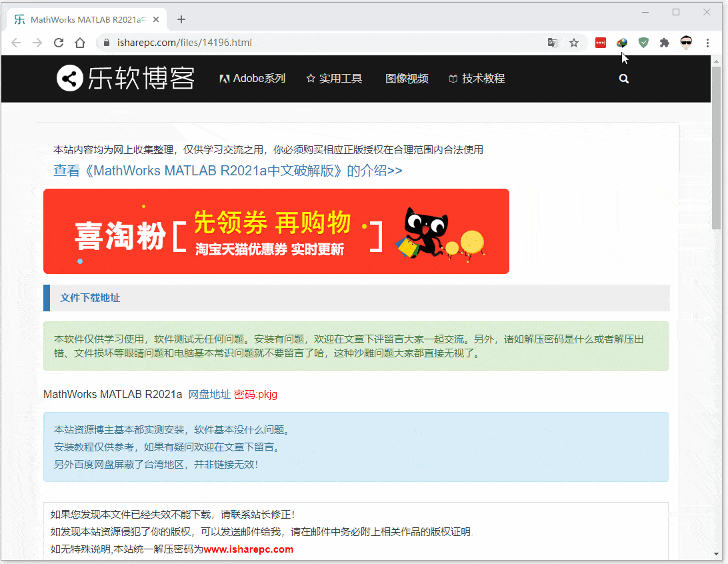The height and width of the screenshot is (564, 728).
Task: Close the MathWorks MATLAB R2021a tab
Action: [156, 19]
